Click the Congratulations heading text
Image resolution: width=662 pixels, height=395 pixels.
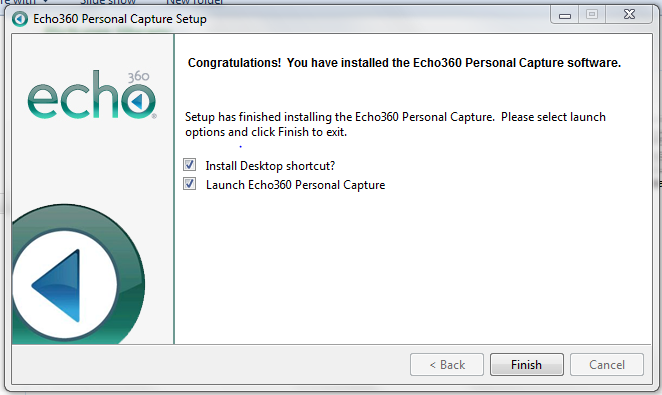404,63
